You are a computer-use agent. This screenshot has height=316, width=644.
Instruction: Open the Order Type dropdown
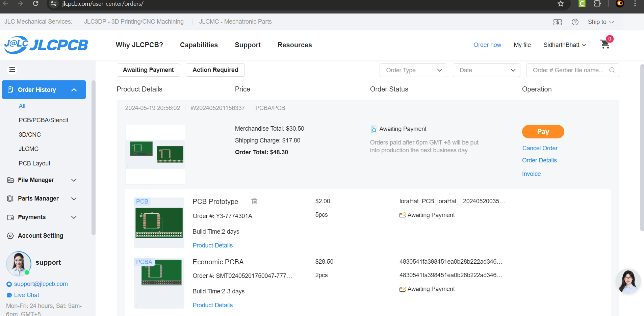[x=413, y=70]
